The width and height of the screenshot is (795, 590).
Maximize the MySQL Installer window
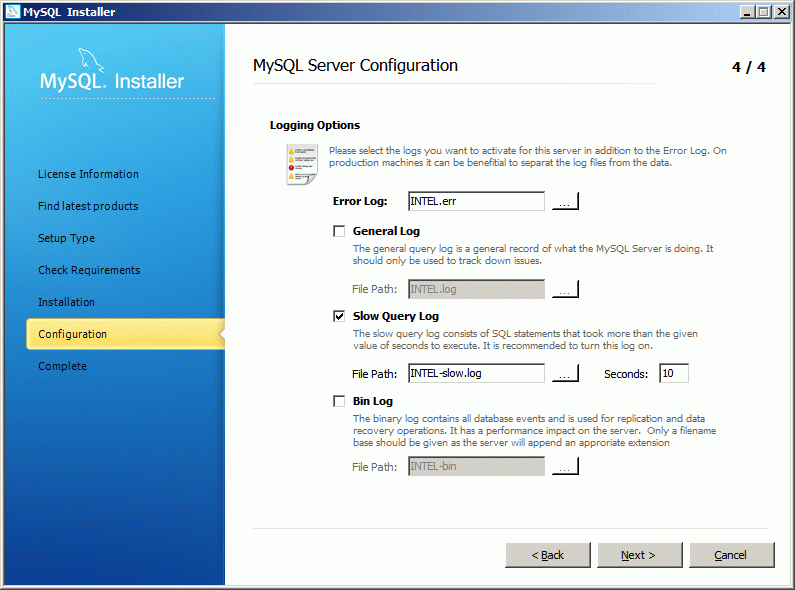[764, 12]
